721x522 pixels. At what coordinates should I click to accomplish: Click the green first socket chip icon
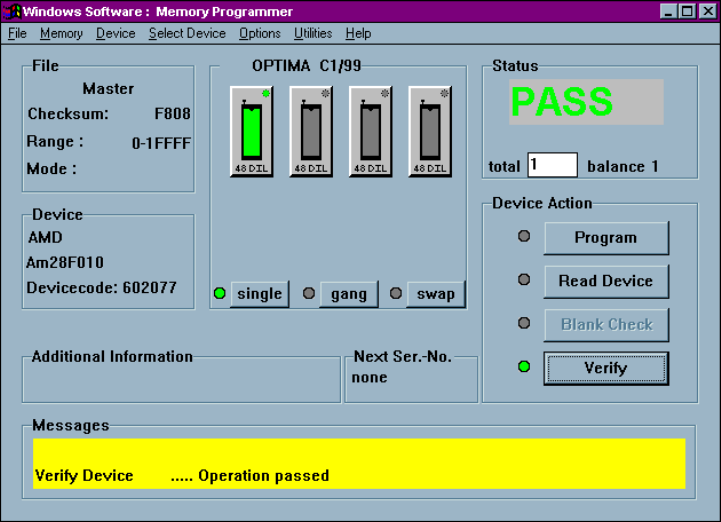pyautogui.click(x=252, y=131)
